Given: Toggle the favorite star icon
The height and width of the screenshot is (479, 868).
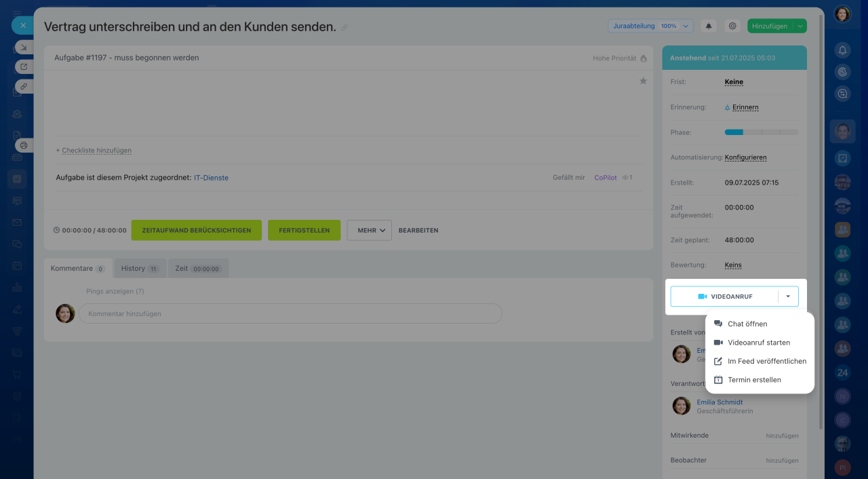Looking at the screenshot, I should pyautogui.click(x=643, y=81).
